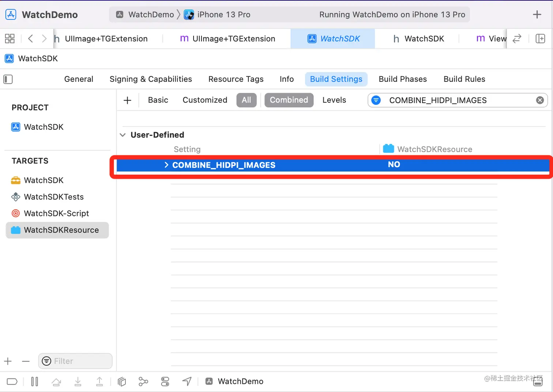Click the Step Out debug icon
The height and width of the screenshot is (392, 553).
(99, 381)
